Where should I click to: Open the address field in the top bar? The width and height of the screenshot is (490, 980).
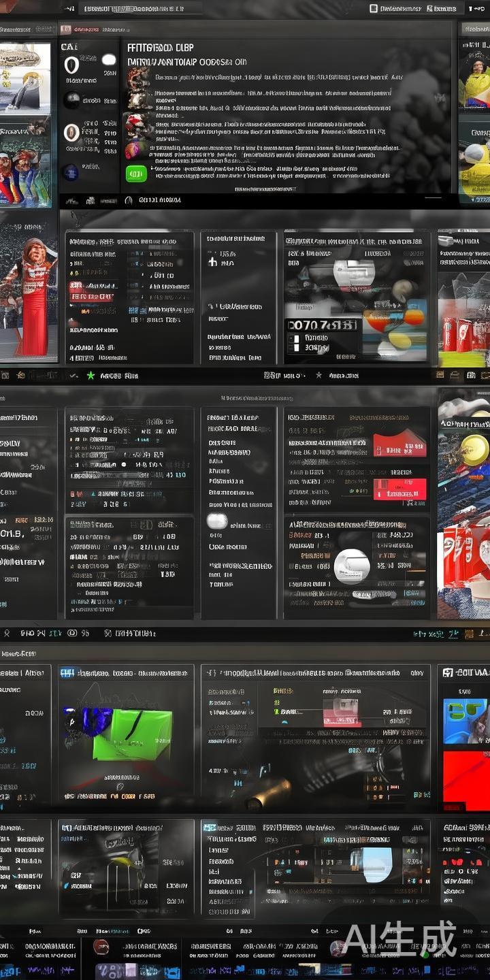[x=141, y=9]
